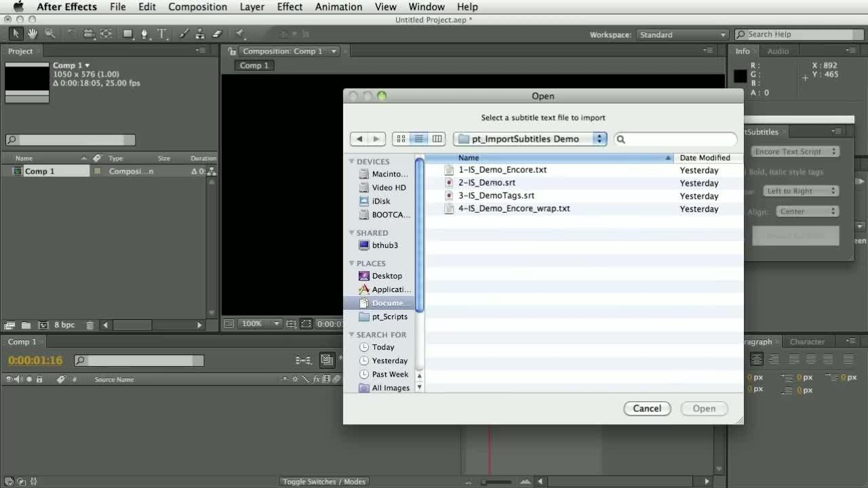This screenshot has width=868, height=488.
Task: Open the pt_ImportSubtitles Demo folder dropdown
Action: [530, 139]
